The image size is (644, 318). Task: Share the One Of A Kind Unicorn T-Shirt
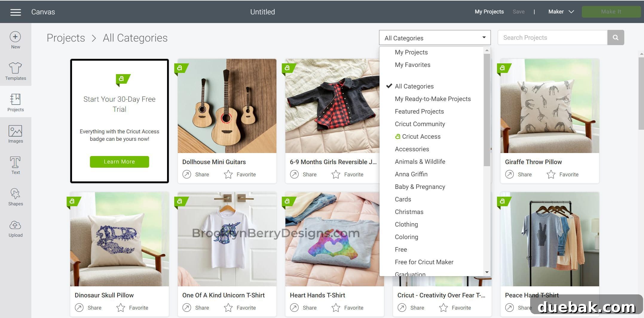tap(196, 308)
